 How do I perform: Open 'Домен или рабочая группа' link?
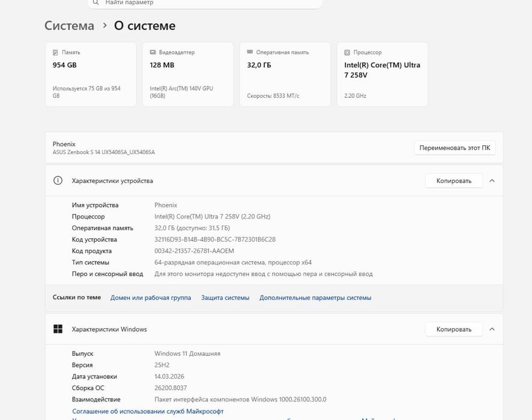(151, 298)
